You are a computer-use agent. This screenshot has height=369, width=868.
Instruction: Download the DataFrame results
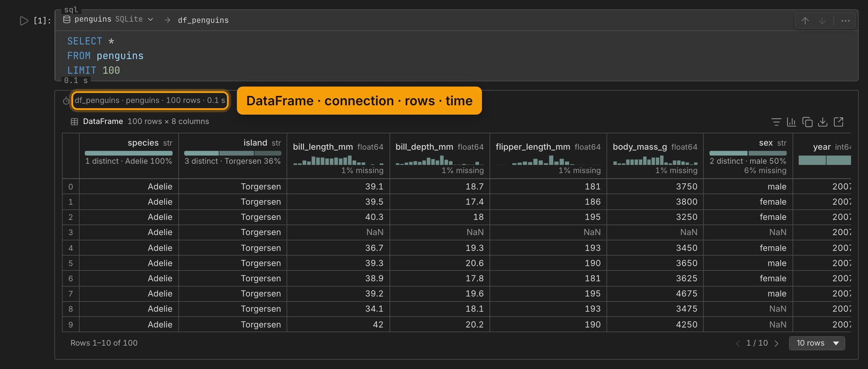tap(822, 122)
